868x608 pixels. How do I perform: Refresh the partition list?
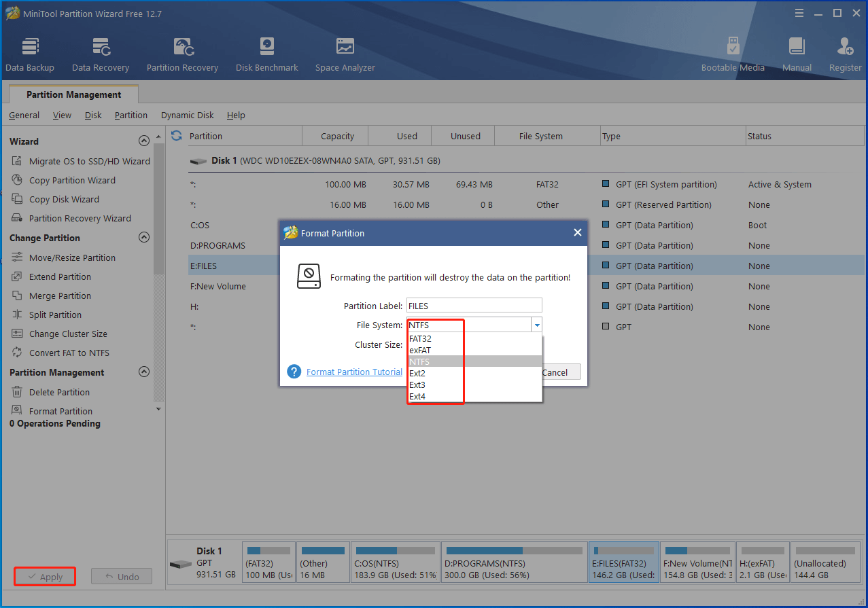click(x=177, y=135)
